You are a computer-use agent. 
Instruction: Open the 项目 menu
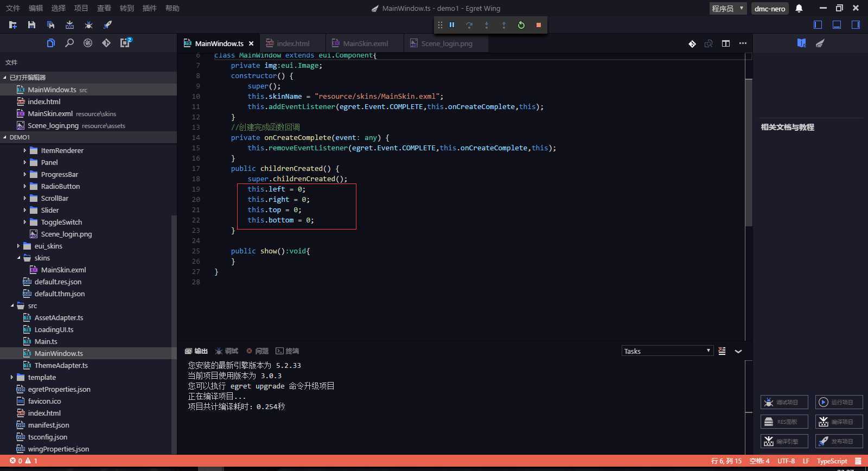pyautogui.click(x=81, y=8)
